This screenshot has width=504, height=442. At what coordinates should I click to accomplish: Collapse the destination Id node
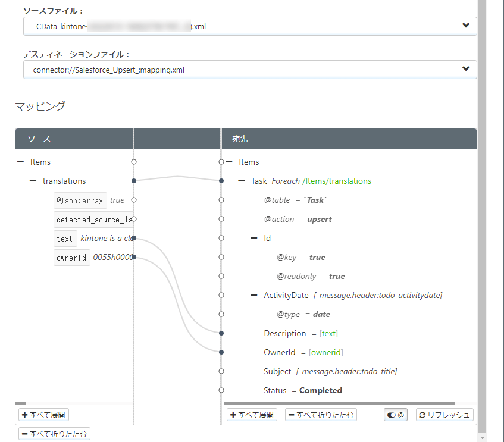[254, 238]
